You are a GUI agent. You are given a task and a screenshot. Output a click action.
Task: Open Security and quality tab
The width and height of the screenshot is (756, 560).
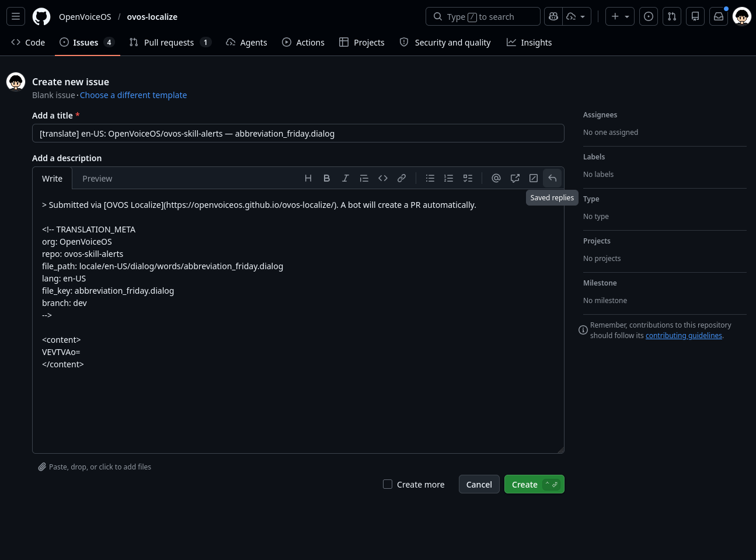(x=445, y=42)
